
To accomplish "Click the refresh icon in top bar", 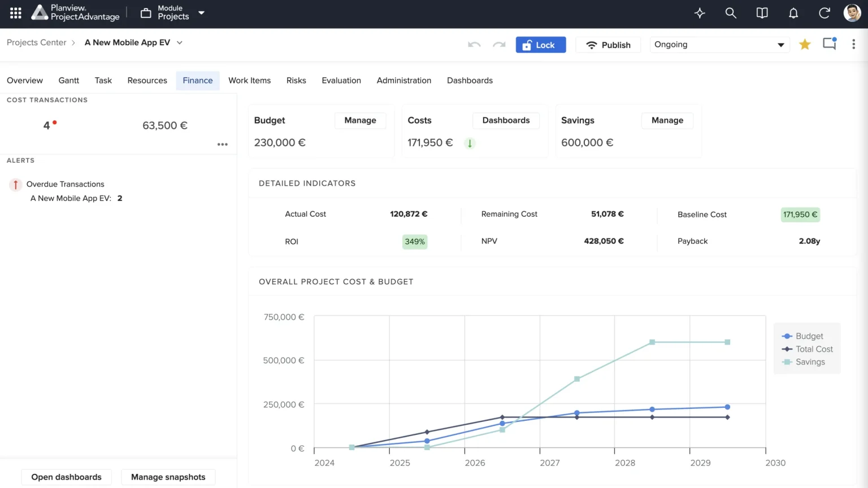I will click(824, 13).
